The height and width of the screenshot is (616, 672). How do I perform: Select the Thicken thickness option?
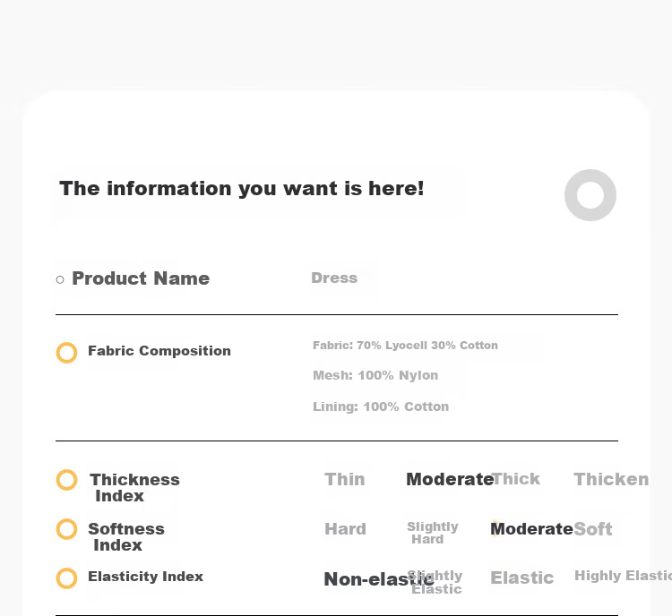611,479
